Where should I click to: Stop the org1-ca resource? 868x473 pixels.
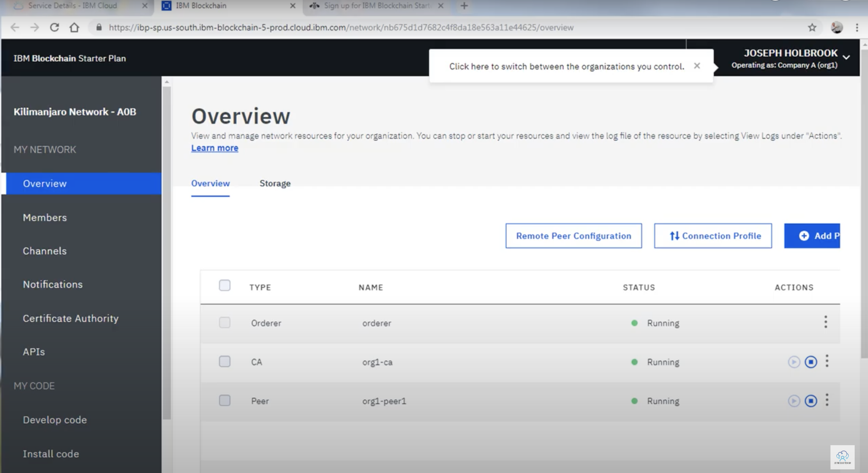click(x=811, y=362)
